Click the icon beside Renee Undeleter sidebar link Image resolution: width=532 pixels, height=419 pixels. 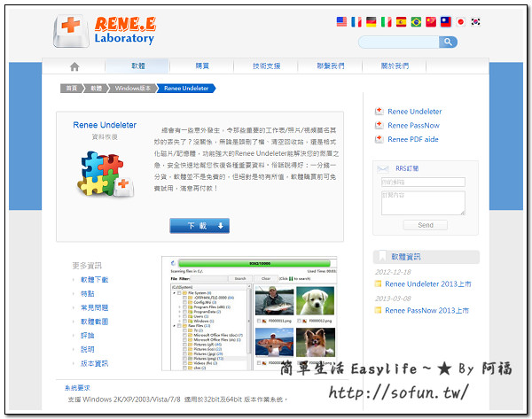coord(379,112)
